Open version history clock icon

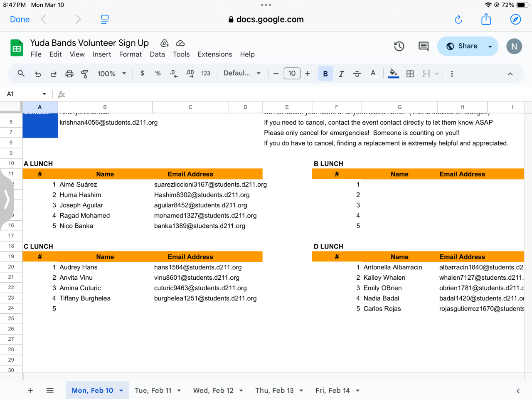(399, 46)
